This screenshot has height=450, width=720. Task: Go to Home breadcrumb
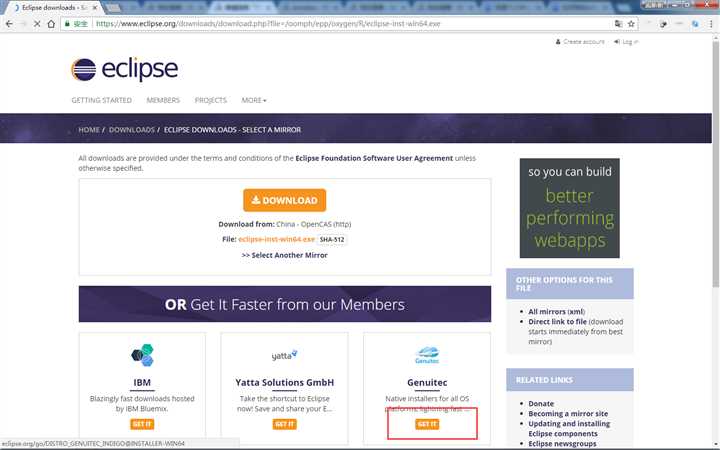click(x=89, y=130)
